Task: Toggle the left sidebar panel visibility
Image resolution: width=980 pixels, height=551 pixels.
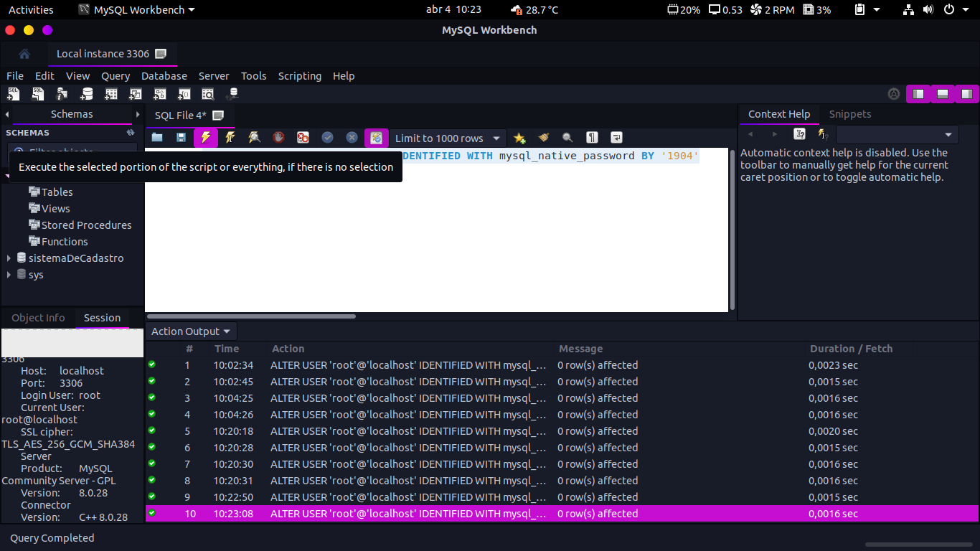Action: pos(918,94)
